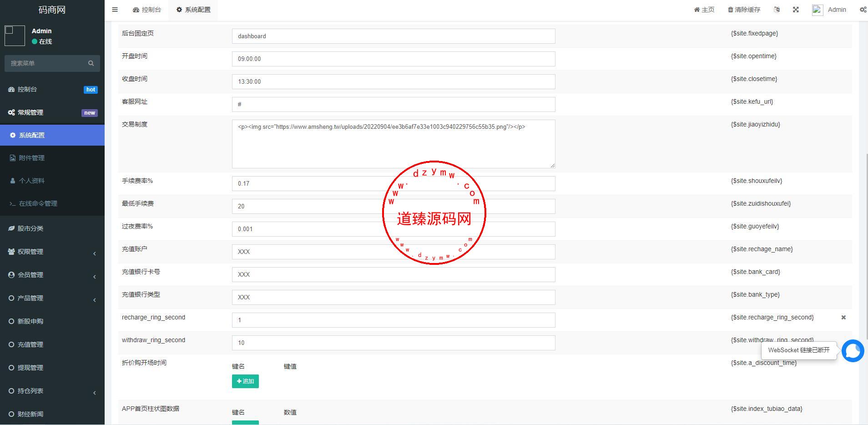Edit the 后台固定页 dashboard field

pyautogui.click(x=394, y=36)
